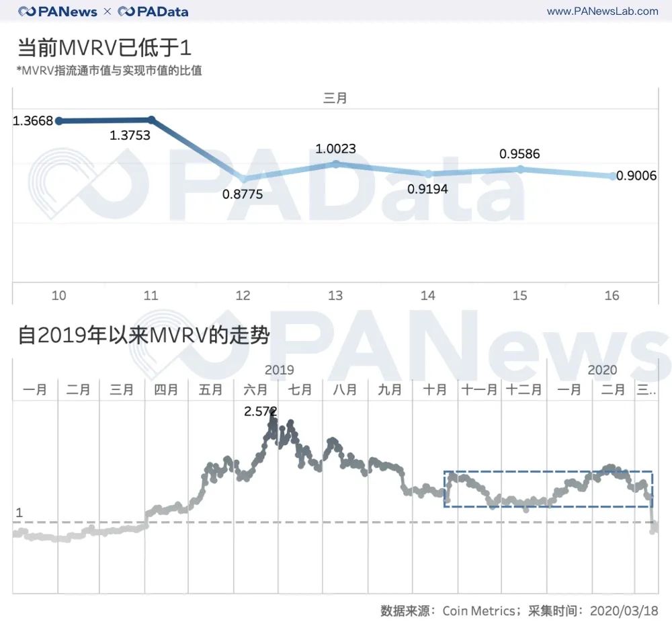Click the 1 value marker on the y-axis
Image resolution: width=672 pixels, height=634 pixels.
[18, 513]
